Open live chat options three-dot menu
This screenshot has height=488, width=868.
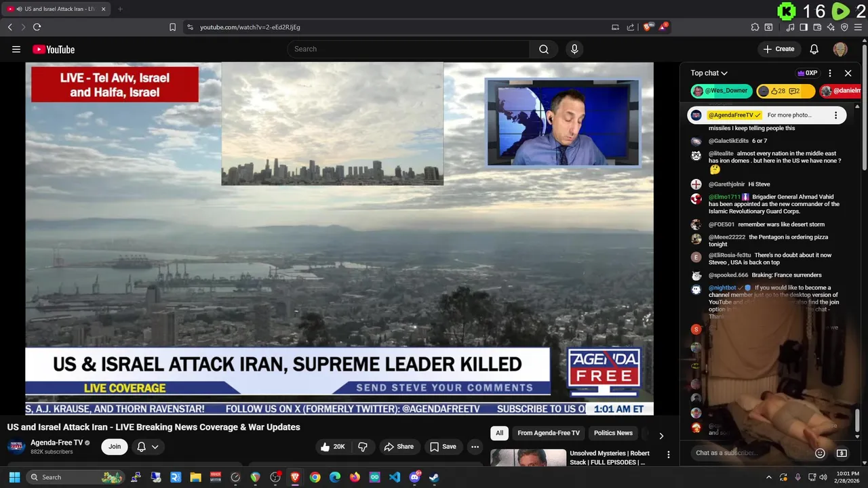(830, 73)
